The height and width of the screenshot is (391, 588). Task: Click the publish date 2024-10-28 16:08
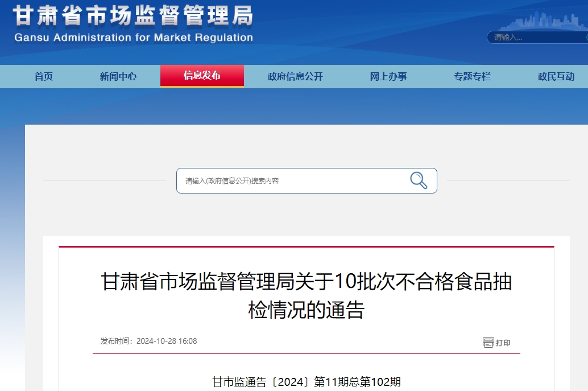167,341
